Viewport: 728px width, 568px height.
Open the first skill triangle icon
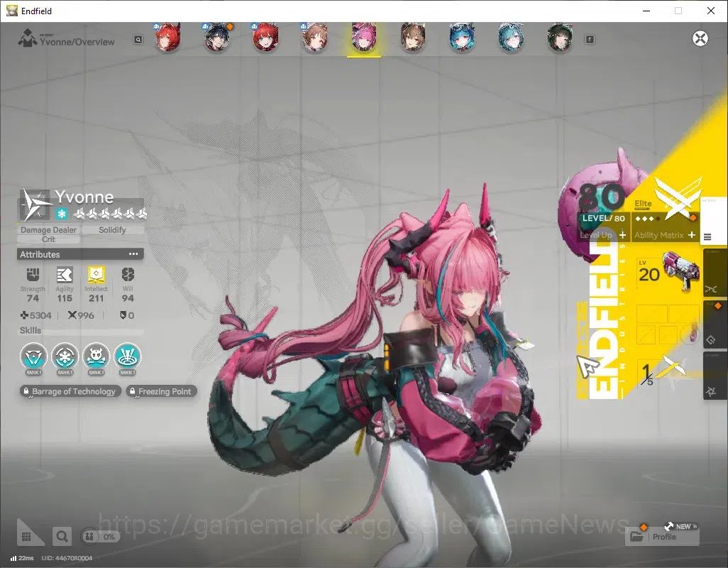(x=33, y=356)
